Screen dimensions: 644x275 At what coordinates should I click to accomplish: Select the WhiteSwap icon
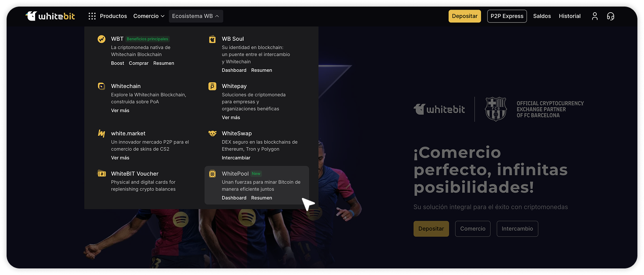coord(212,134)
